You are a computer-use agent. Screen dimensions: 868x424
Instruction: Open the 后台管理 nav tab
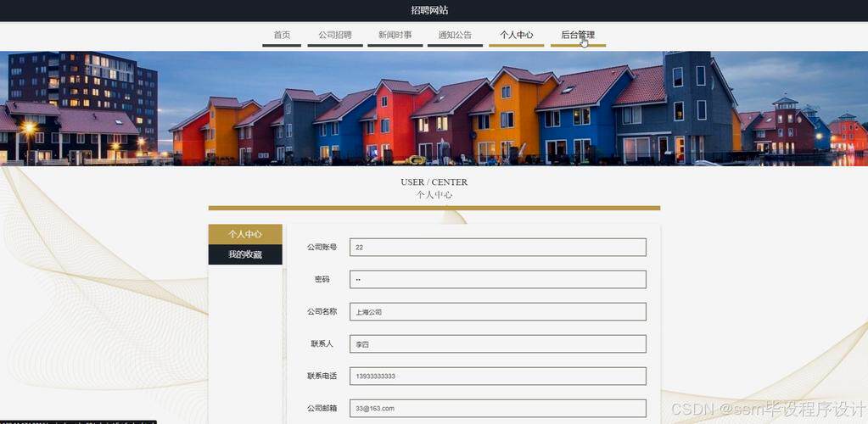click(578, 35)
